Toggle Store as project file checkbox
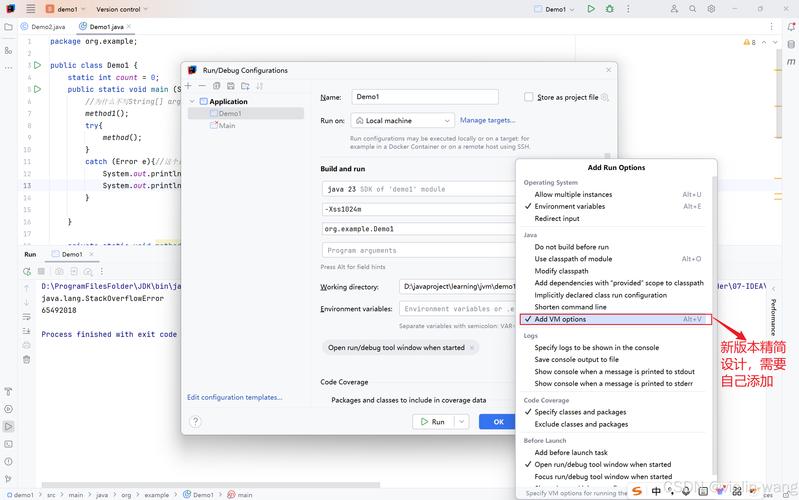 click(528, 97)
